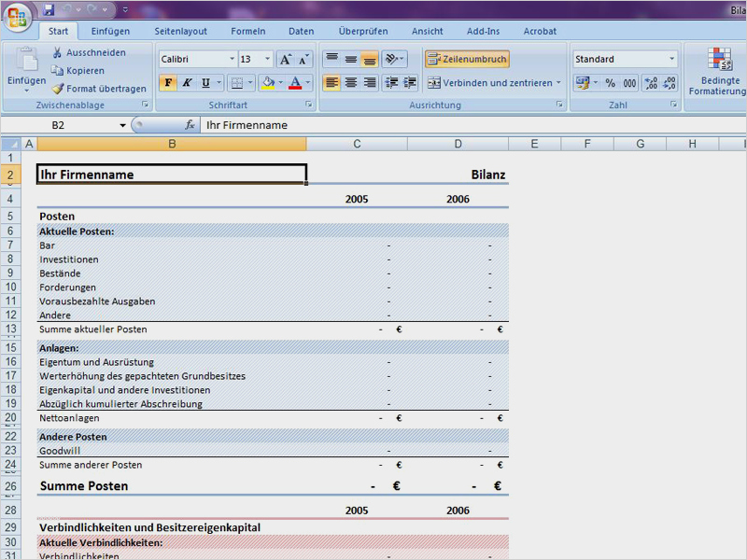Toggle bold formatting (F) button
This screenshot has height=560, width=747.
point(168,83)
